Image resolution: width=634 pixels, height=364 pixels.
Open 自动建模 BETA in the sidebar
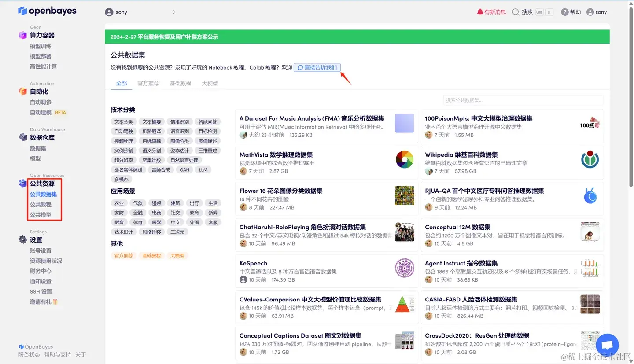[48, 112]
